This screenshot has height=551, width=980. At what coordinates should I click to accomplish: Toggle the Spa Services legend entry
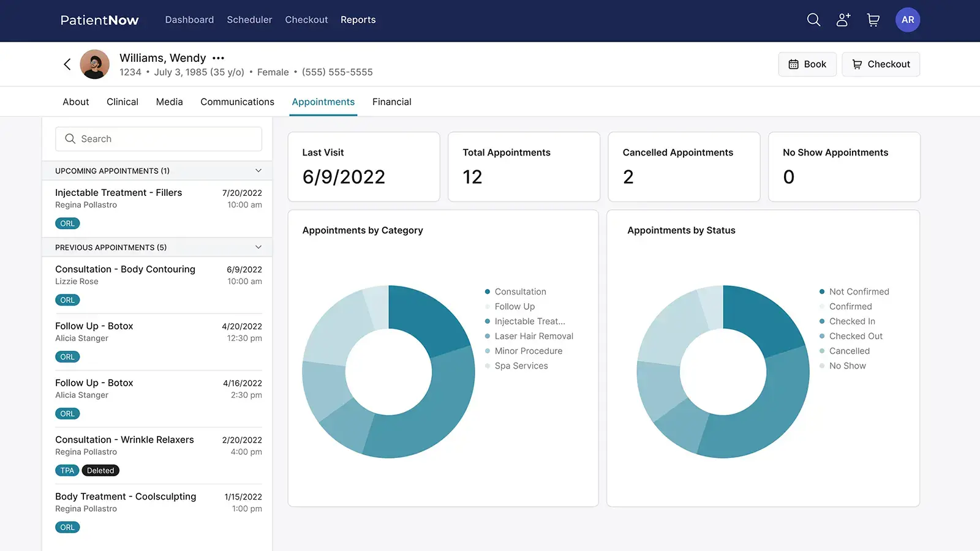516,365
